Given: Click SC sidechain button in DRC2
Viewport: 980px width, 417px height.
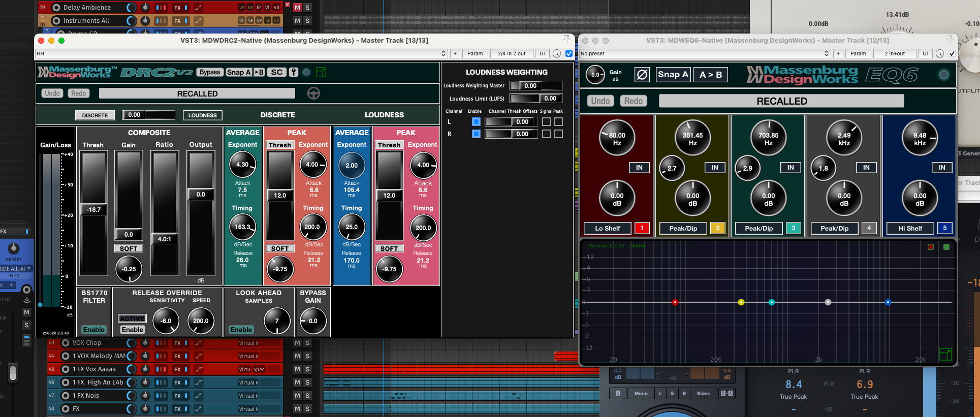Looking at the screenshot, I should click(277, 72).
